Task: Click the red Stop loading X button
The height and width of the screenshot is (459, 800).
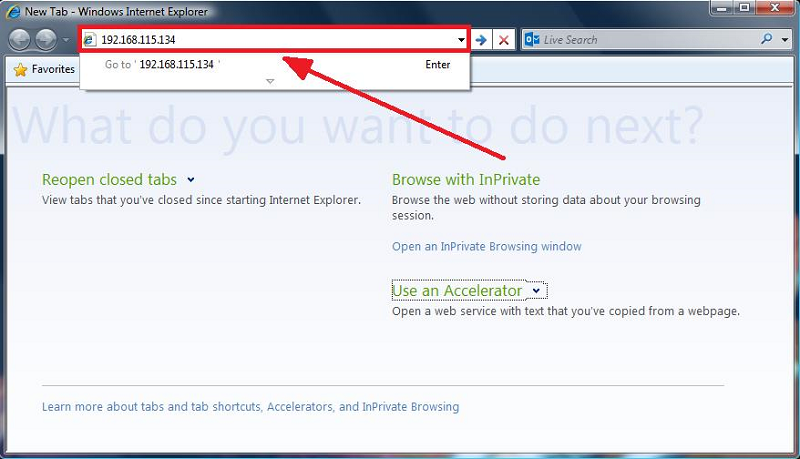Action: click(504, 40)
